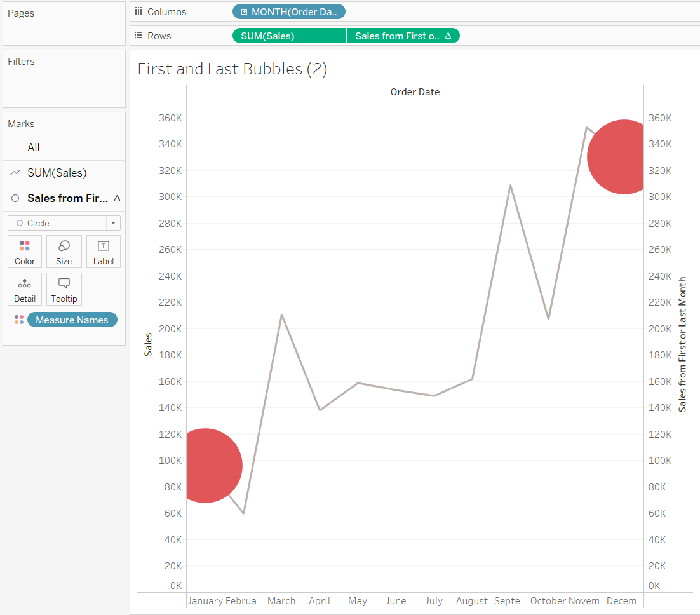Click the Sales from First or Last Month axis title
The height and width of the screenshot is (615, 700).
point(683,344)
